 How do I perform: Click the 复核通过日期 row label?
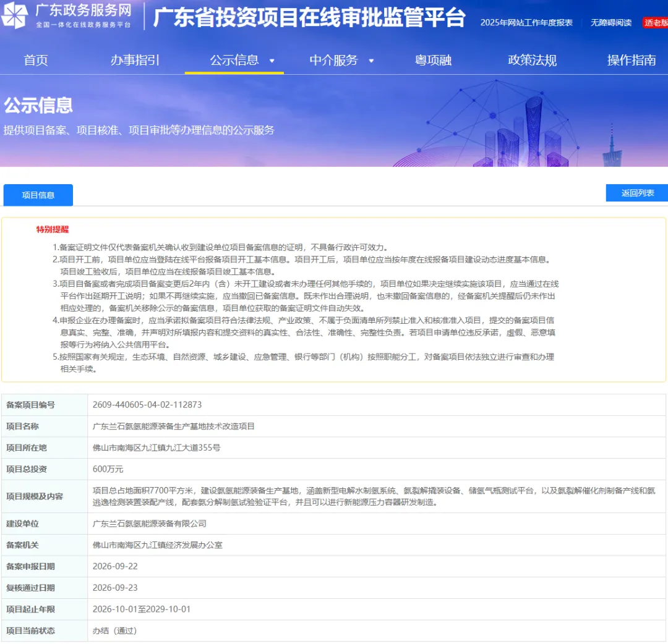(31, 587)
